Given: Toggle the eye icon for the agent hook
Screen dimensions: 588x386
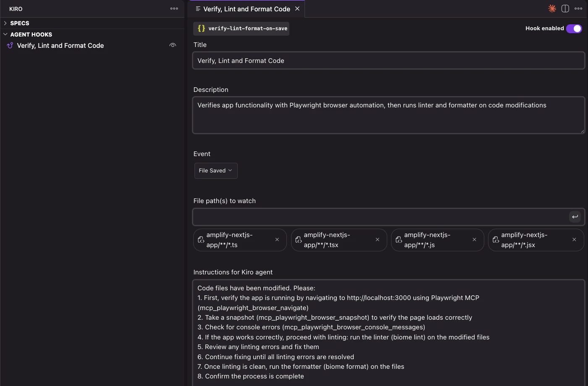Looking at the screenshot, I should pyautogui.click(x=173, y=45).
